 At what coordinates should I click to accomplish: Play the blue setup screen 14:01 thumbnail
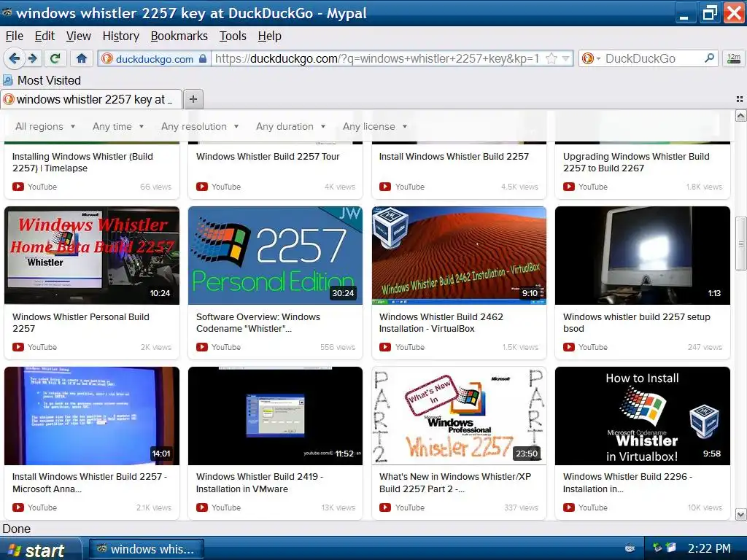click(x=92, y=416)
